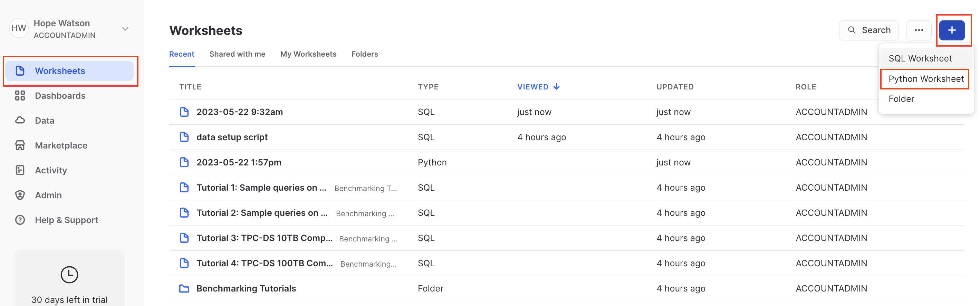Click the blue plus create button

point(952,30)
